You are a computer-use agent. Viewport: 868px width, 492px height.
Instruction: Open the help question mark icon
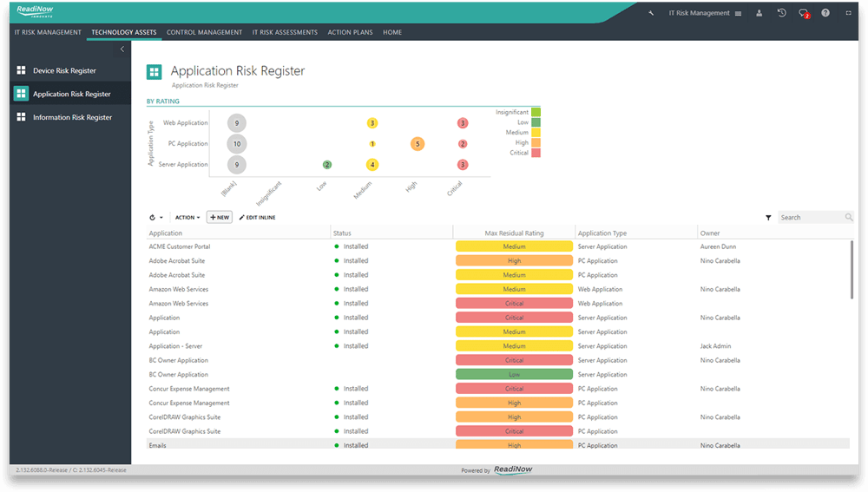(x=825, y=13)
